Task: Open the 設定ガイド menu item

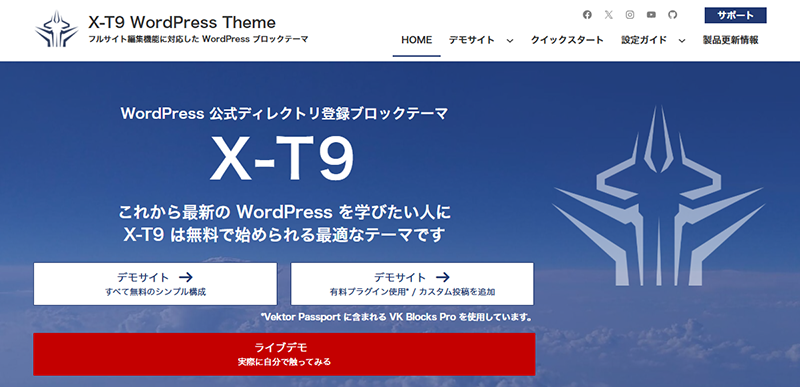Action: (644, 40)
